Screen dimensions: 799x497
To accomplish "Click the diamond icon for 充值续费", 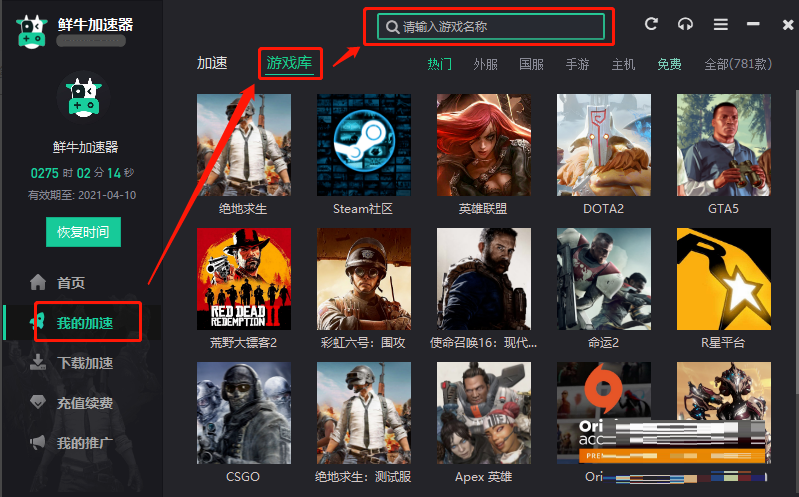I will [x=38, y=402].
